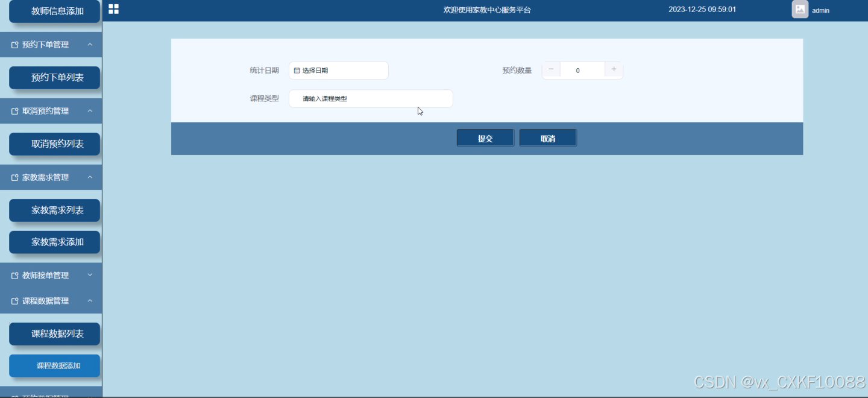
Task: Open the 统计日期 date picker field
Action: click(x=339, y=71)
